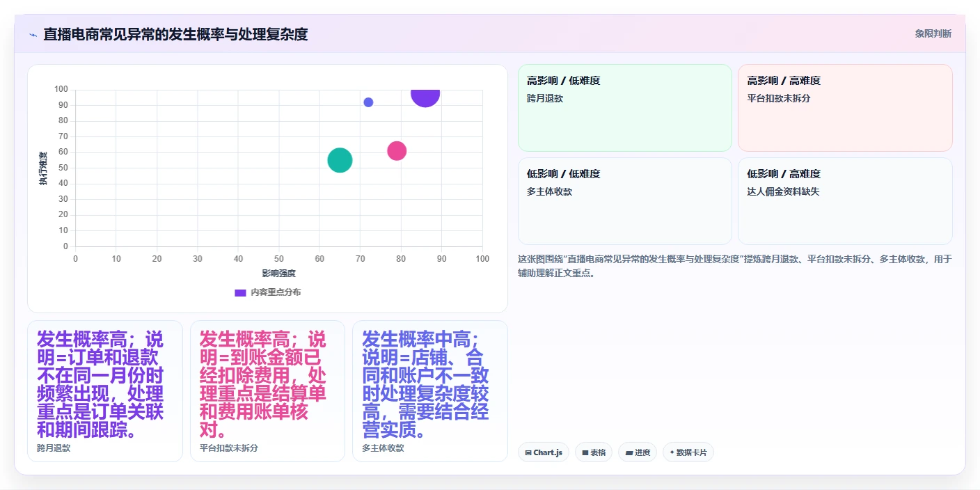This screenshot has width=980, height=490.
Task: Select 跨月退款 in the green quadrant card
Action: 545,98
